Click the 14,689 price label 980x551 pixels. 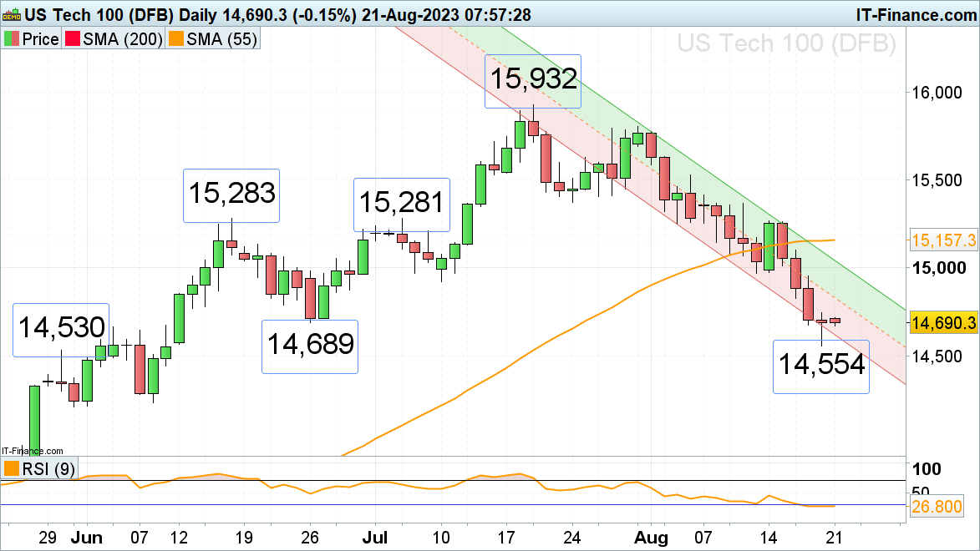pos(310,345)
